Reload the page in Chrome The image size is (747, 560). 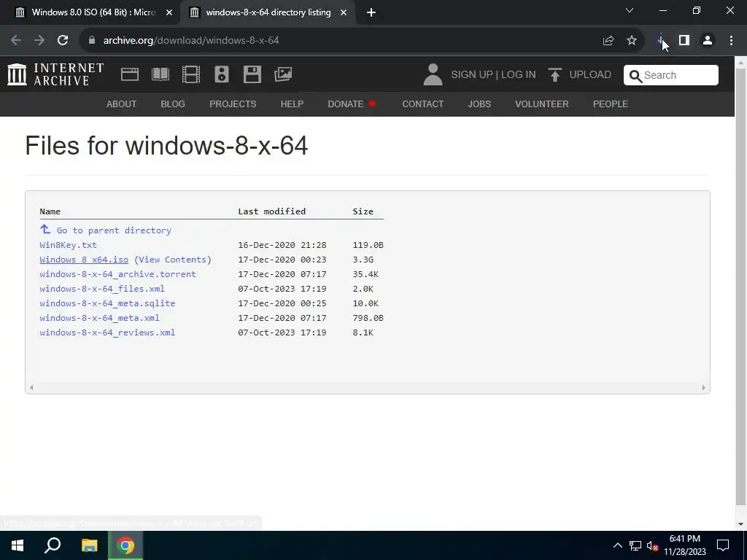(x=63, y=41)
